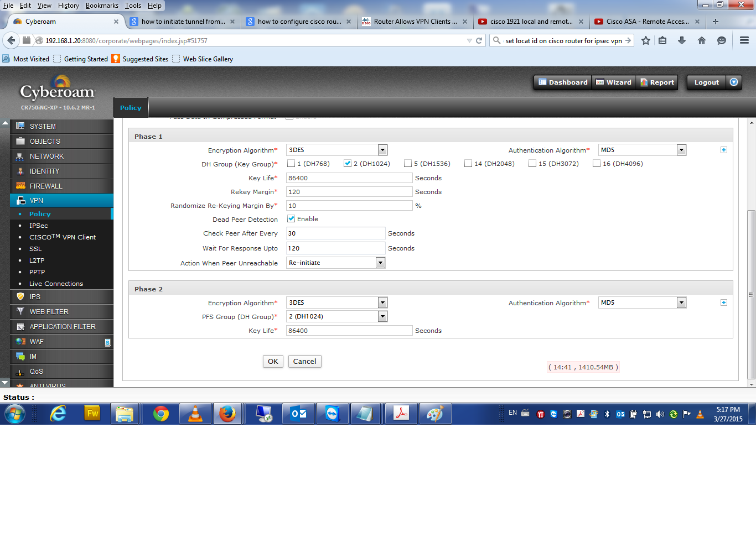
Task: Toggle Dead Peer Detection Enable checkbox
Action: coord(291,218)
